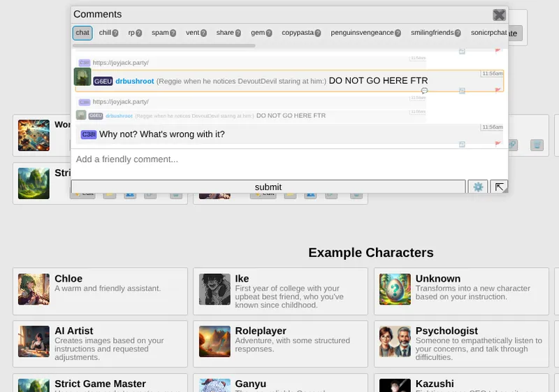559x392 pixels.
Task: Select the Psychologist character card
Action: pyautogui.click(x=461, y=342)
